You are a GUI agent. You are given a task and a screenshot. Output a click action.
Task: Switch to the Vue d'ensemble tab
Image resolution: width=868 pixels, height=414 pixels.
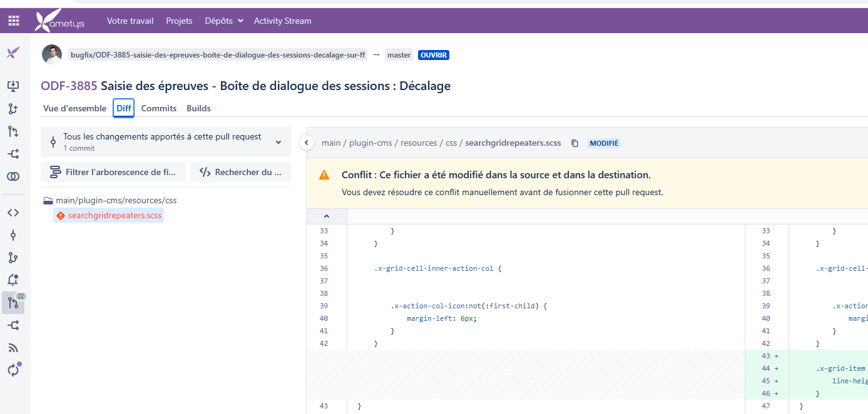pyautogui.click(x=74, y=108)
